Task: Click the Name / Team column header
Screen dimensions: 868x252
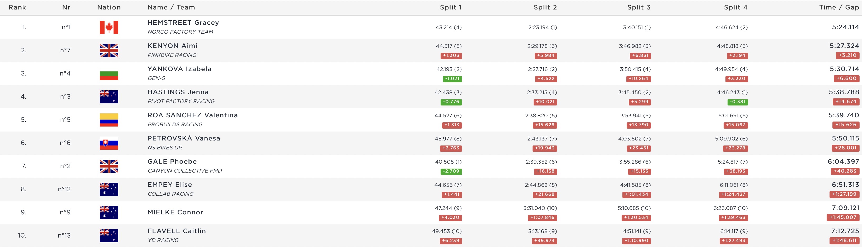Action: point(171,7)
